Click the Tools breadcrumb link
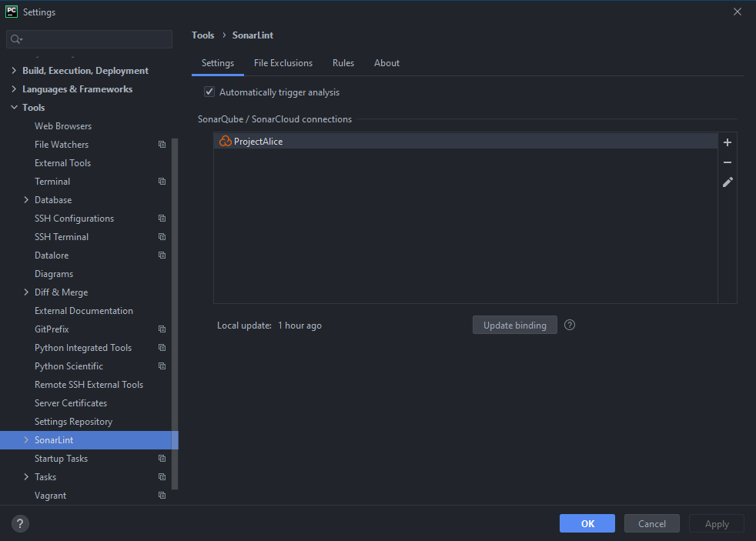The width and height of the screenshot is (756, 541). 203,35
